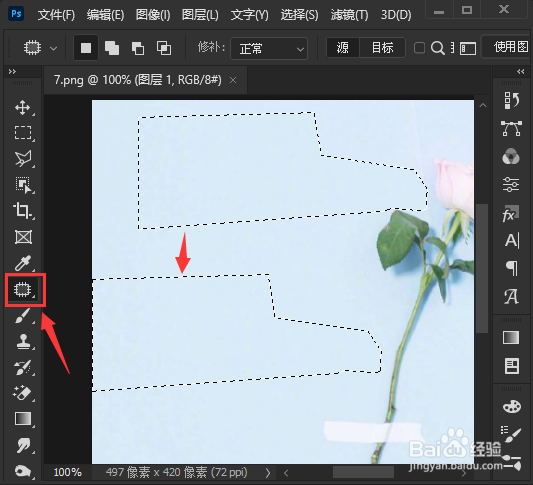Choose New Selection mode
The height and width of the screenshot is (485, 533).
point(86,48)
